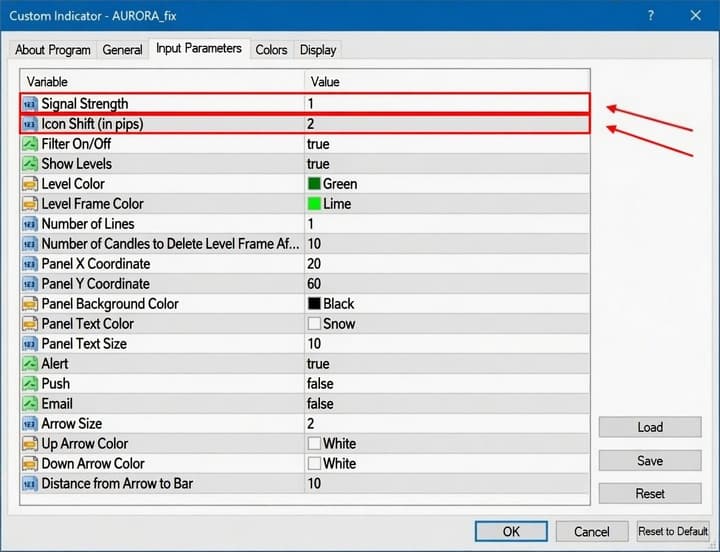The width and height of the screenshot is (720, 552).
Task: Open the Level Color Green value dropdown
Action: tap(447, 184)
